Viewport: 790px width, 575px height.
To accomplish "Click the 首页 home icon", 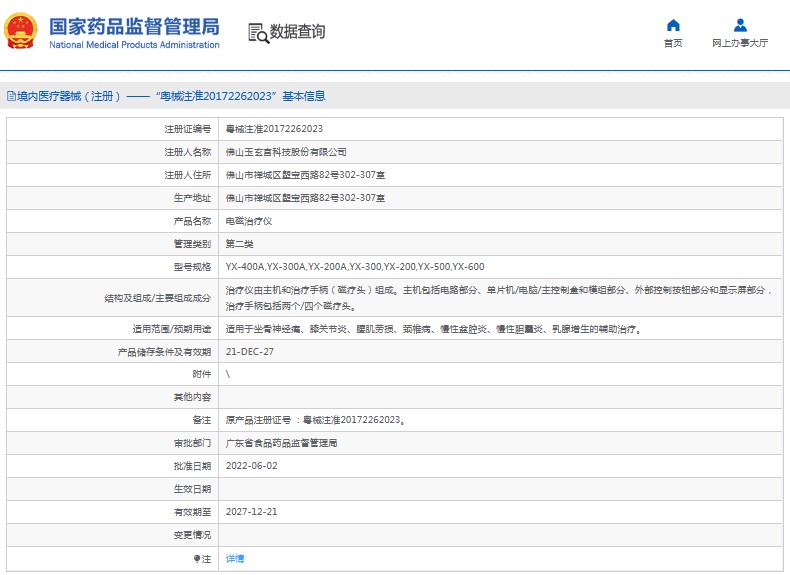I will [673, 25].
